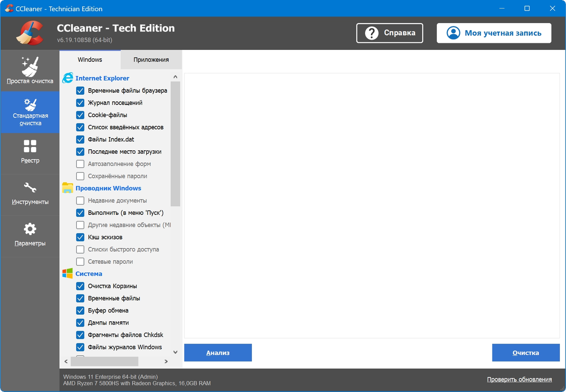Open Моя учетная запись

pos(494,33)
